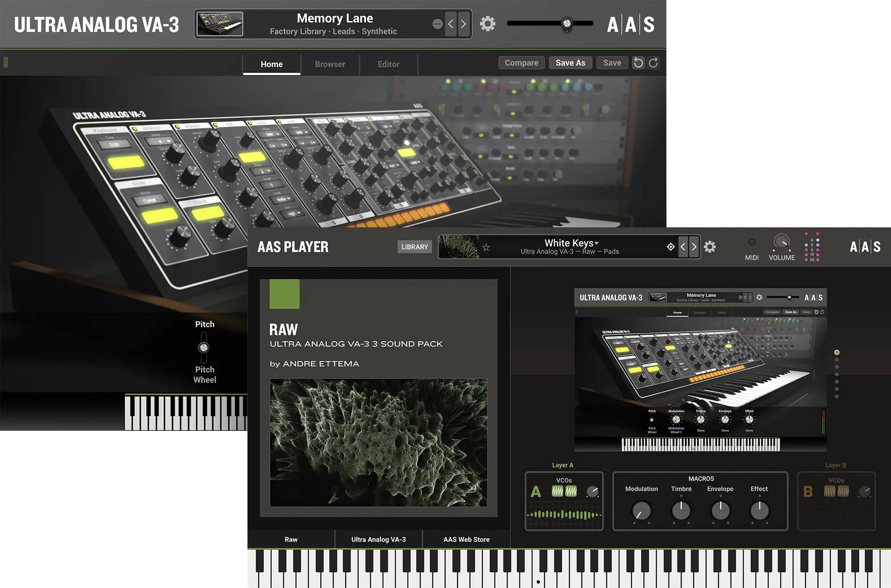Select previous preset in AAS Player

(x=683, y=247)
